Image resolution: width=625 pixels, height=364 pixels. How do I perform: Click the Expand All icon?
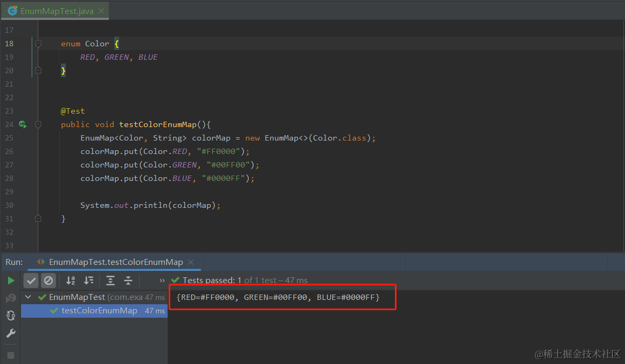[110, 281]
